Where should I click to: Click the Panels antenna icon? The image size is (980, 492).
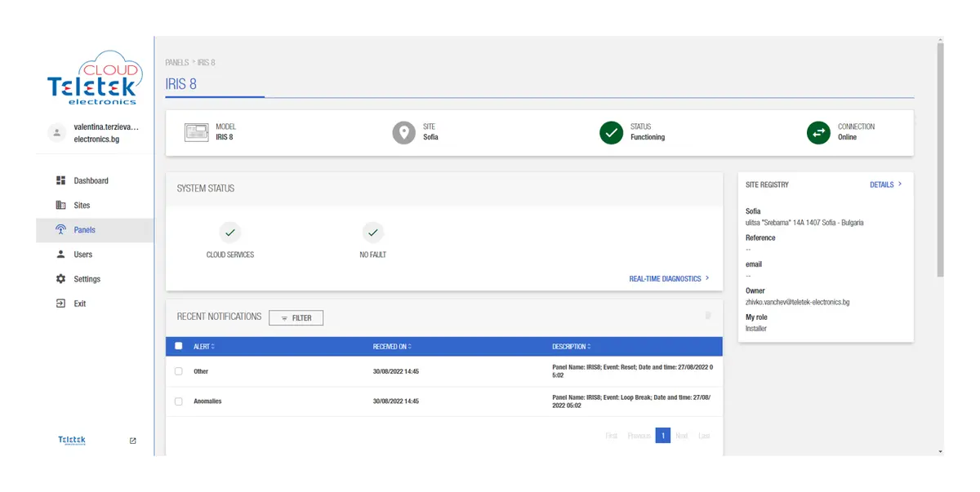pos(60,229)
